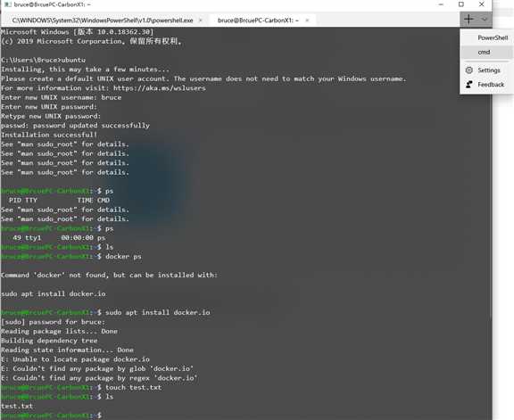Click the terminal app icon in title bar

(x=7, y=4)
